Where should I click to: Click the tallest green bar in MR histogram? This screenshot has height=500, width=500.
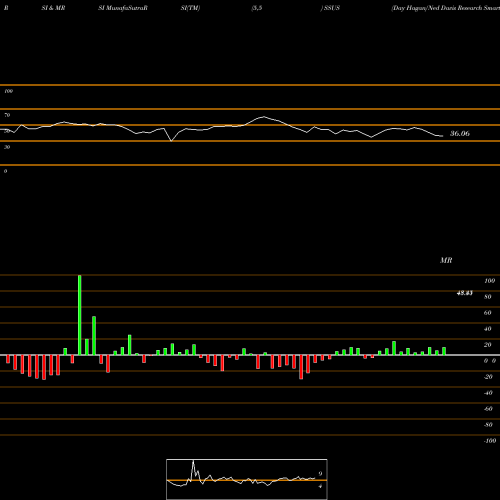point(80,315)
